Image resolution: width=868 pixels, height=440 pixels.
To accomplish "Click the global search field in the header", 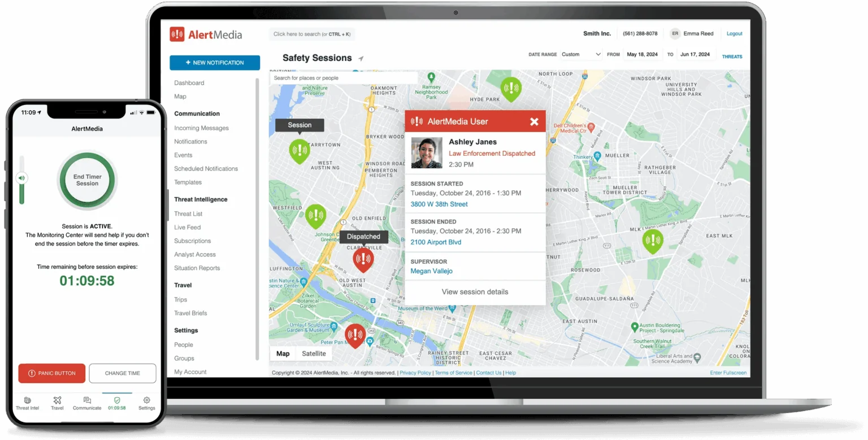I will (312, 34).
